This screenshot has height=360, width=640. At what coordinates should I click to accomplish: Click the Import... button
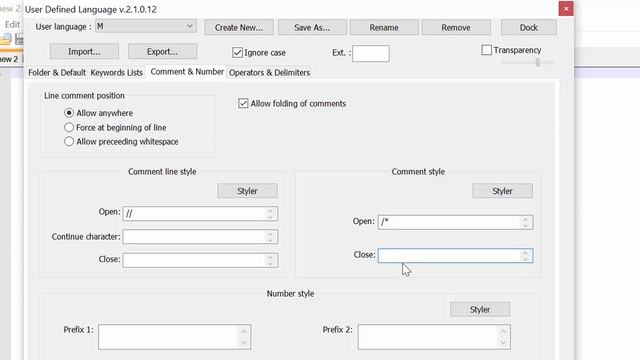point(84,51)
